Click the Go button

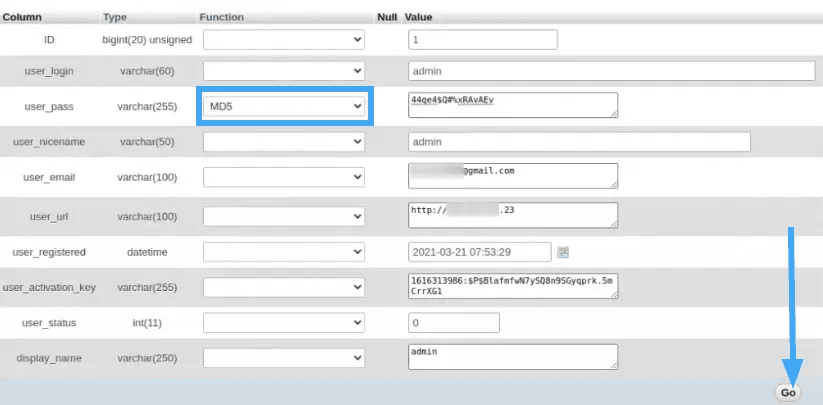[x=788, y=392]
